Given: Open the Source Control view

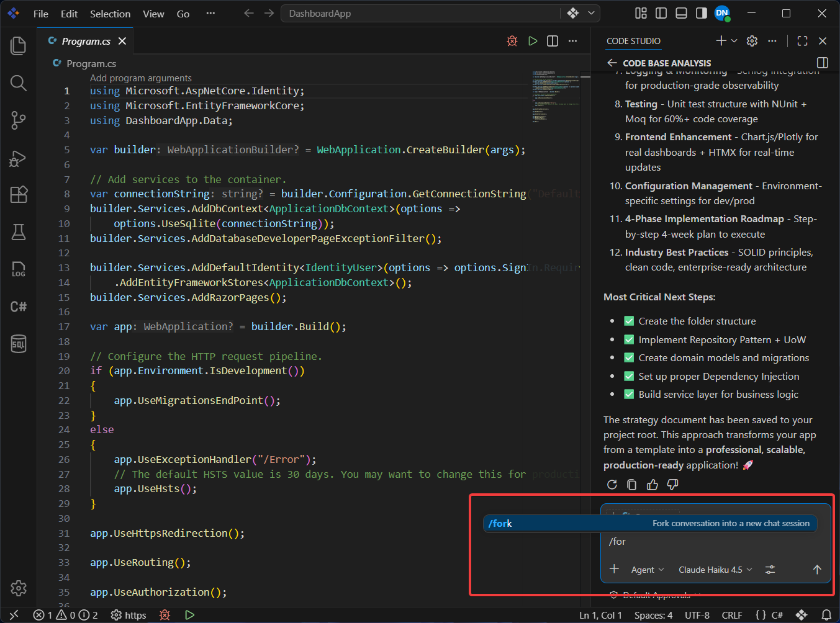Looking at the screenshot, I should coord(19,120).
